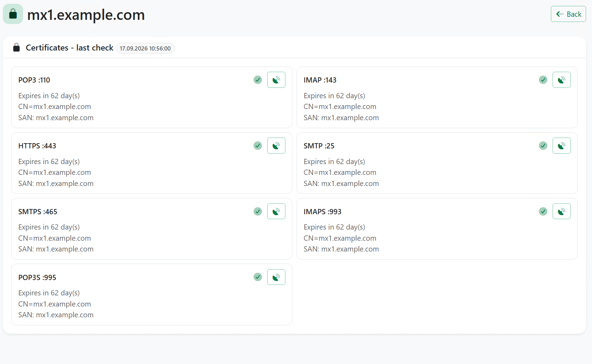Click the SAN line in the HTTPS :443 card
Screen dimensions: 592x364
tap(56, 184)
